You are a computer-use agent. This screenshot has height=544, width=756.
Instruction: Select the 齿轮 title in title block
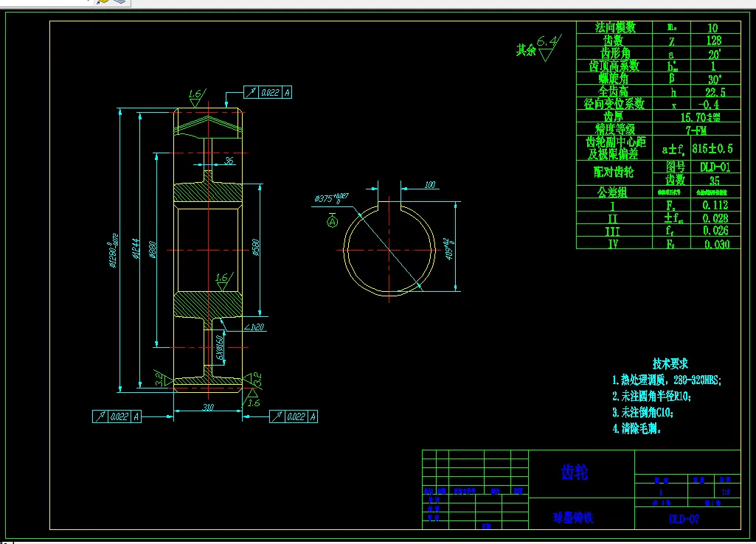575,472
